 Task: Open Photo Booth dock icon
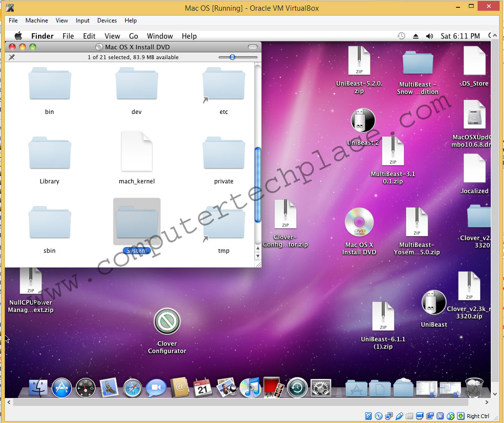point(274,388)
